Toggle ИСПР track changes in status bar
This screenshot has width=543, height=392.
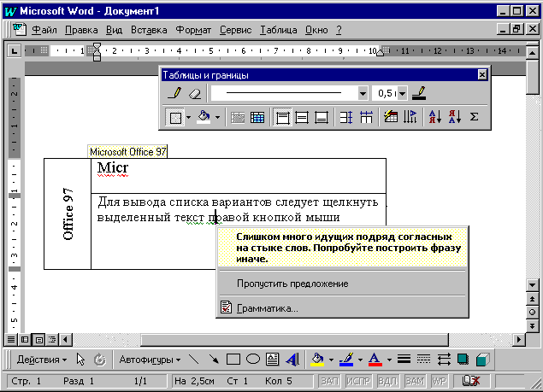coord(358,381)
